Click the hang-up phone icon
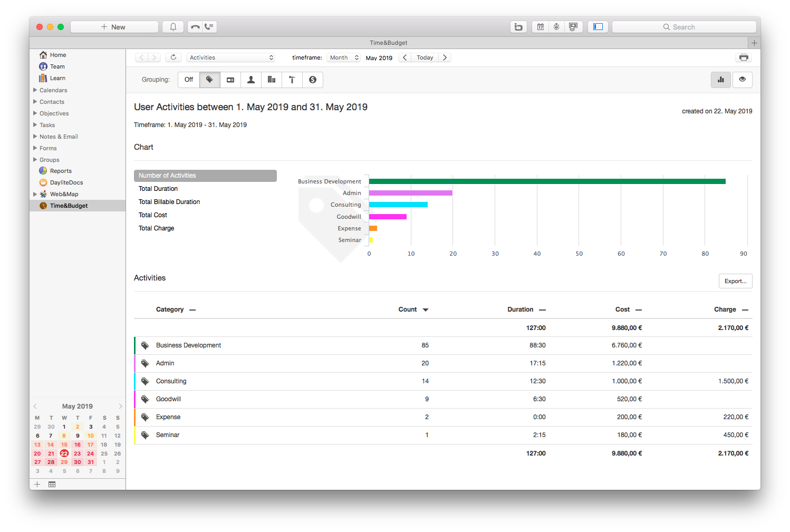The image size is (790, 532). pos(195,27)
